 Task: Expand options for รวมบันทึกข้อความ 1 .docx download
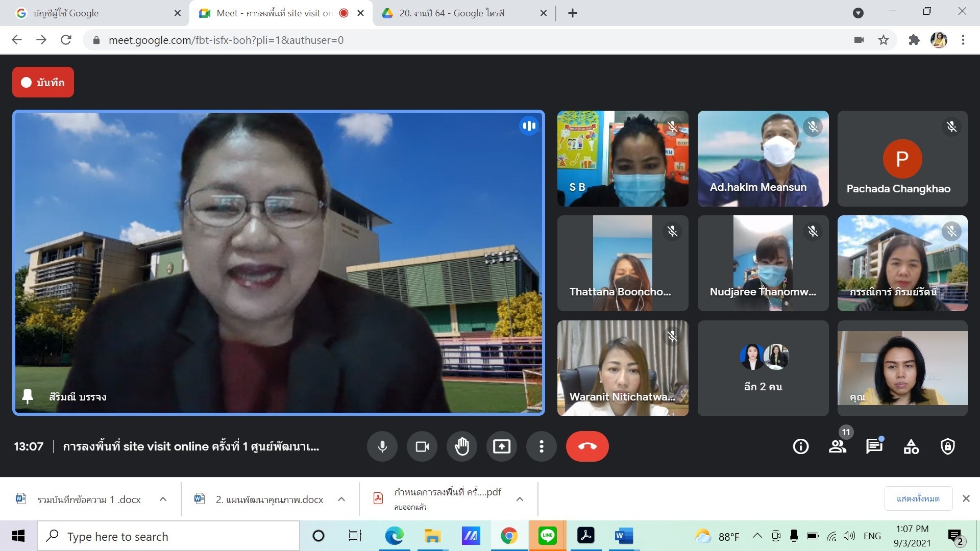click(x=163, y=499)
